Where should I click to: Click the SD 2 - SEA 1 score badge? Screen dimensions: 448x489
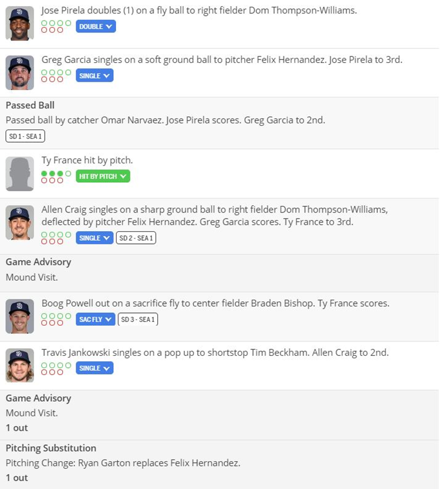click(137, 238)
